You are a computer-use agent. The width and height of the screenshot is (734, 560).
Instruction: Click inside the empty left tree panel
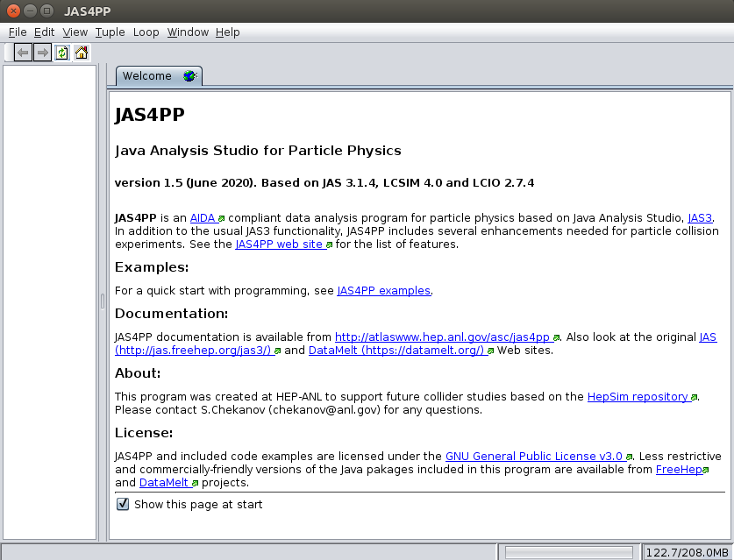[x=50, y=302]
